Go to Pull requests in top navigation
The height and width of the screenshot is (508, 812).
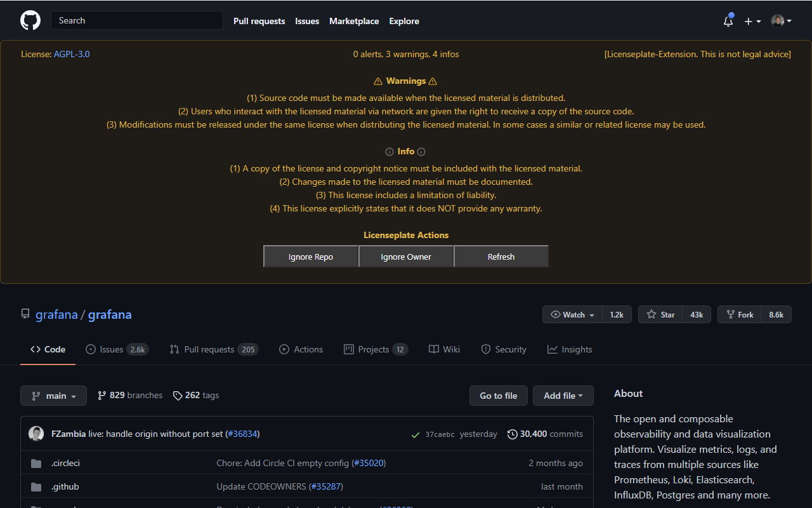pyautogui.click(x=259, y=21)
